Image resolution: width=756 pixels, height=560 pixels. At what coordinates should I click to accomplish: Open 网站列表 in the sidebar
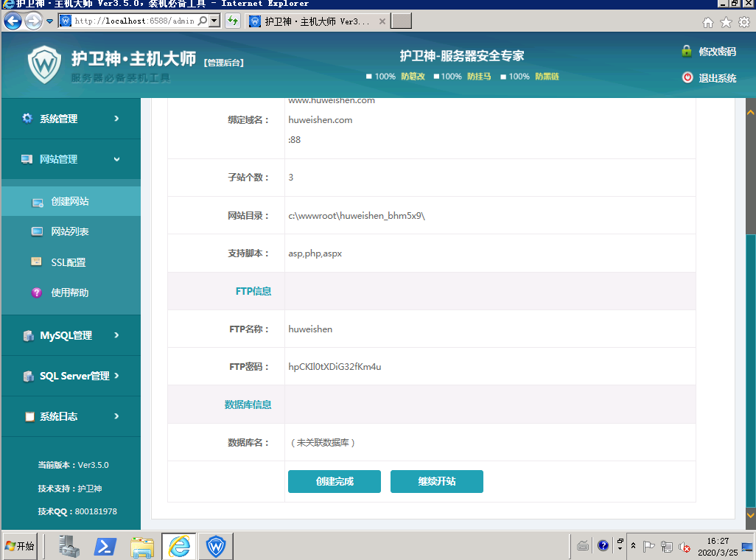70,231
